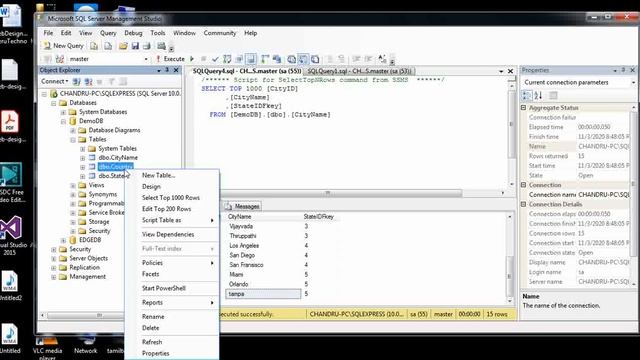Click Display Estimated Execution Plan icon
The height and width of the screenshot is (360, 640).
(x=227, y=59)
